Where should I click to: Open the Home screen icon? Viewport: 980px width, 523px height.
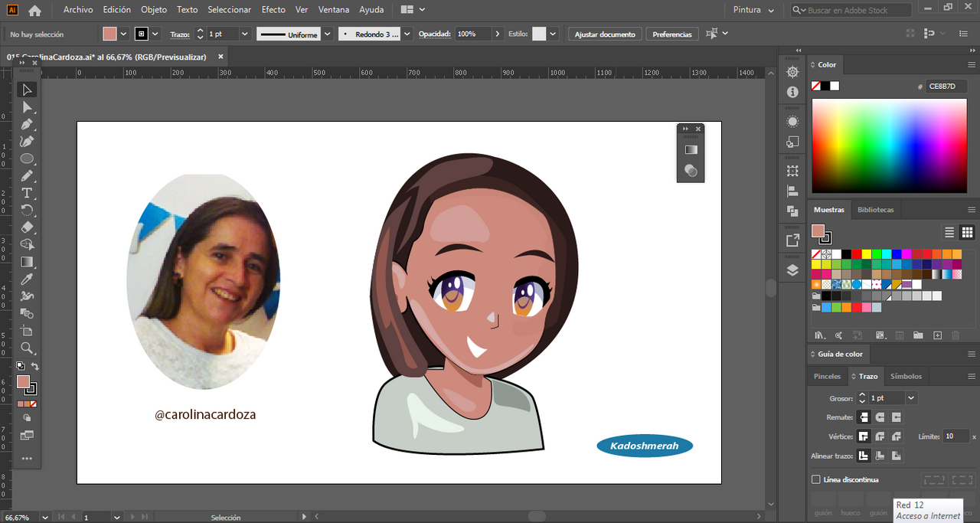tap(34, 10)
